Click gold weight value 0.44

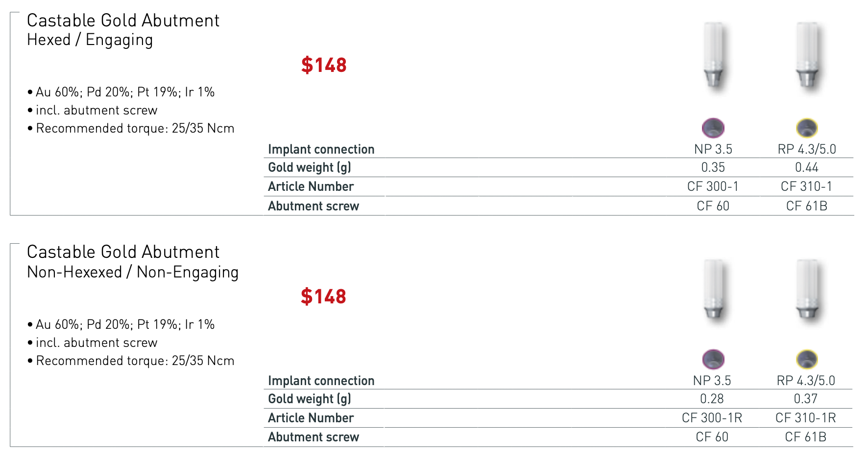pyautogui.click(x=806, y=167)
